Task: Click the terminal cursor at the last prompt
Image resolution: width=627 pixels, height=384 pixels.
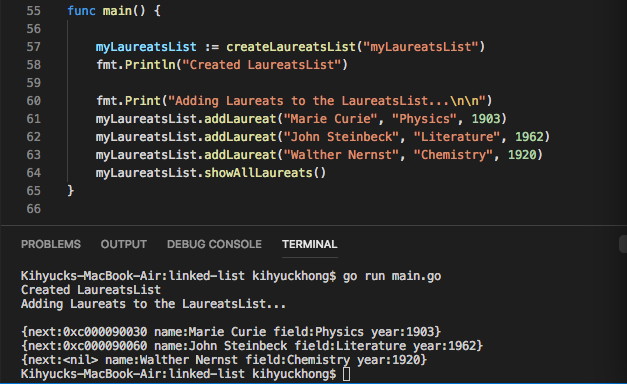Action: (346, 374)
